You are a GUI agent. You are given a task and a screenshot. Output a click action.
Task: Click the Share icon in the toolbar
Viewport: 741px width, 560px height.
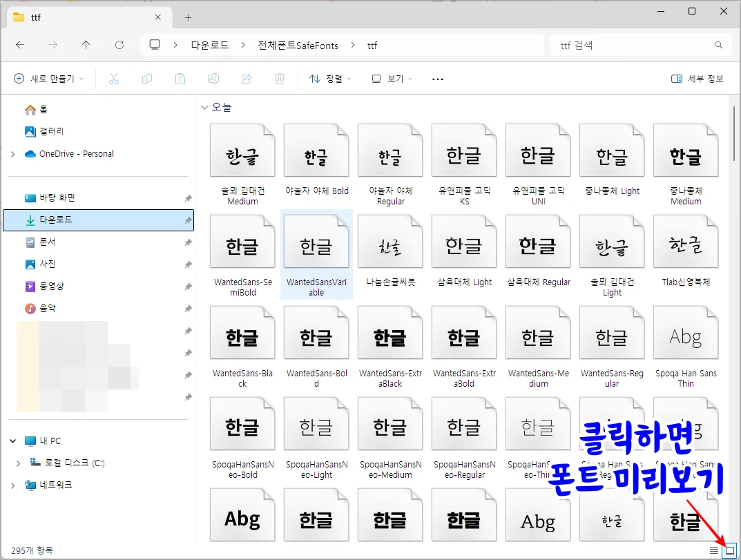(x=247, y=78)
